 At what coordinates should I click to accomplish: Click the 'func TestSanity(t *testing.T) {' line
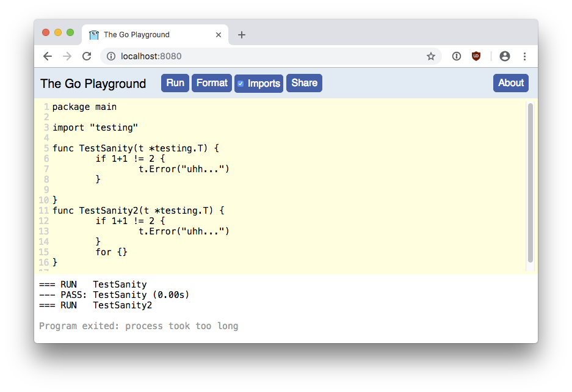pos(136,148)
